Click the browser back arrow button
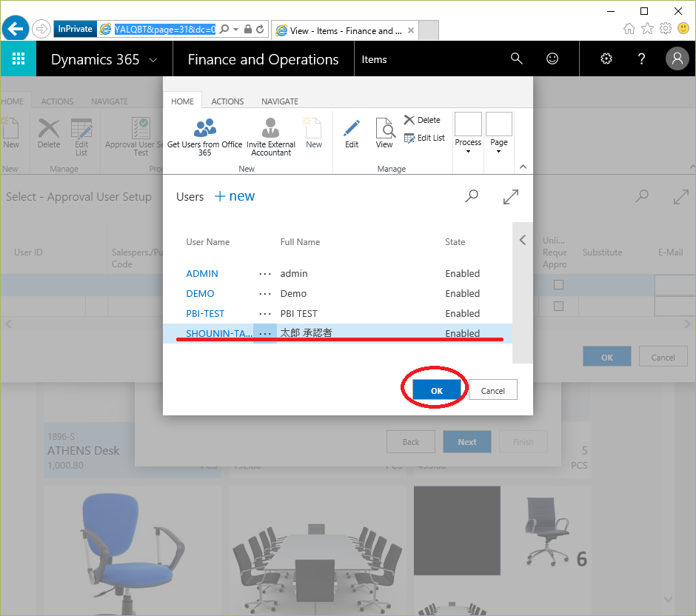The width and height of the screenshot is (696, 616). click(16, 29)
